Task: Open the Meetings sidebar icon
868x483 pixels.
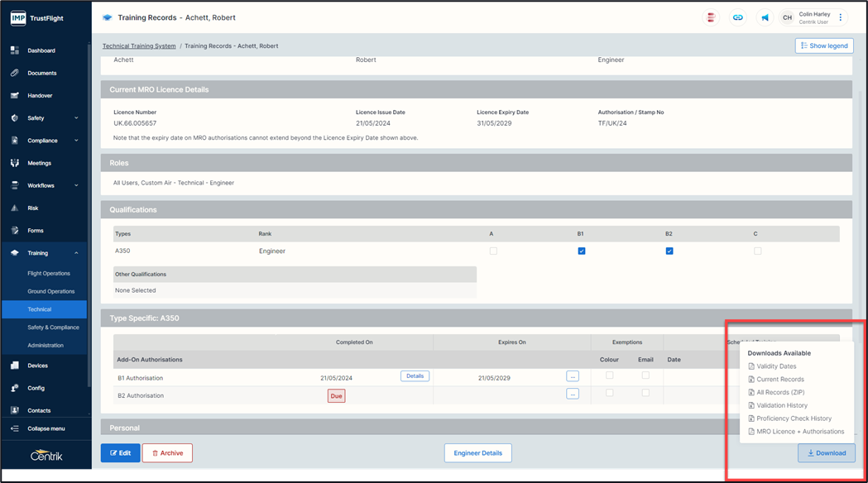Action: pyautogui.click(x=15, y=163)
